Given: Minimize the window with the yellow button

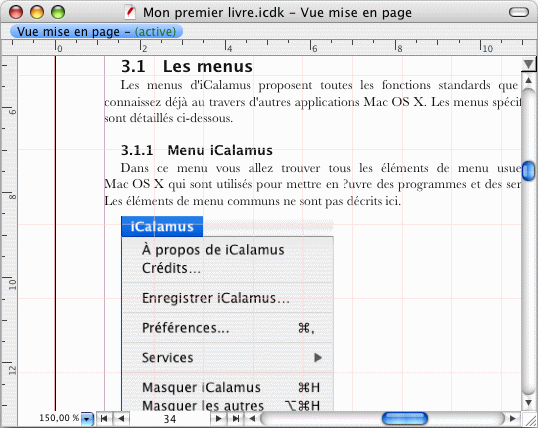Looking at the screenshot, I should point(37,12).
